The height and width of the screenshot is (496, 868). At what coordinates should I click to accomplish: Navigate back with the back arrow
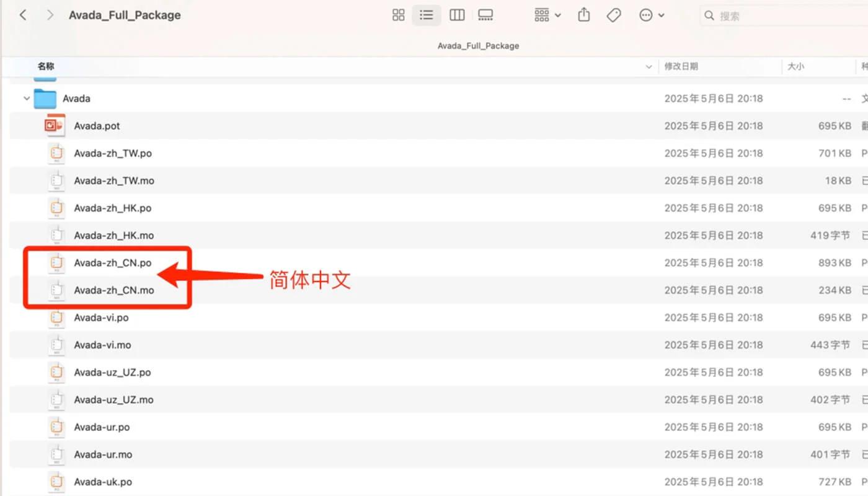[23, 15]
